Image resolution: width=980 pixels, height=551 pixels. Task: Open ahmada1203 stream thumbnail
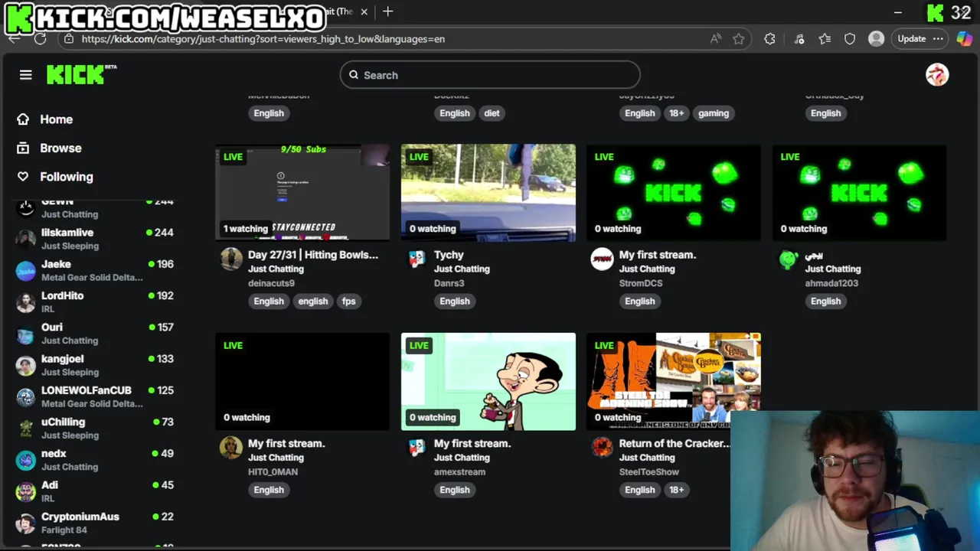(x=860, y=193)
